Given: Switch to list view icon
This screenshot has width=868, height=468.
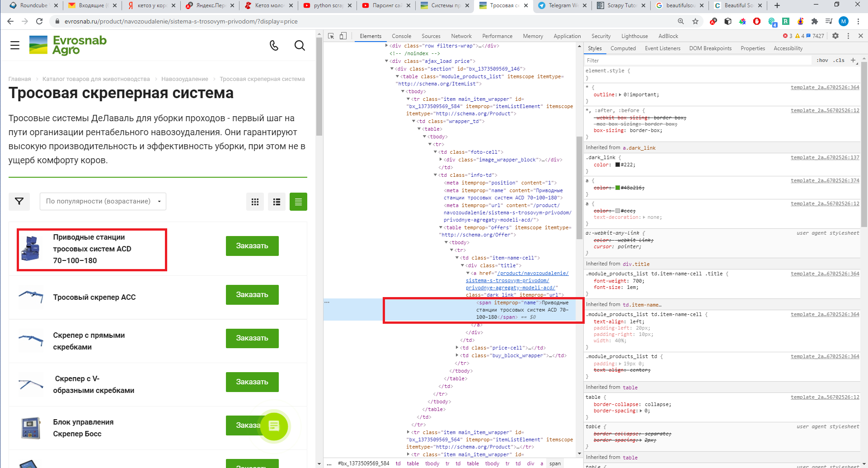Looking at the screenshot, I should pyautogui.click(x=277, y=202).
